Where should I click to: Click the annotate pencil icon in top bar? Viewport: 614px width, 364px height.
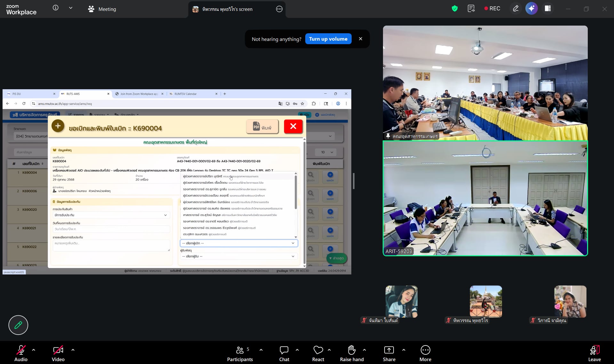coord(515,9)
